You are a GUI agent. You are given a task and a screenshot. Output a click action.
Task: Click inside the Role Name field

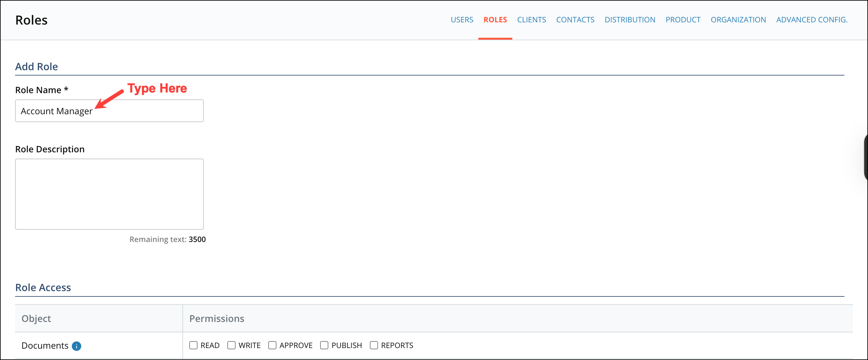click(x=109, y=110)
